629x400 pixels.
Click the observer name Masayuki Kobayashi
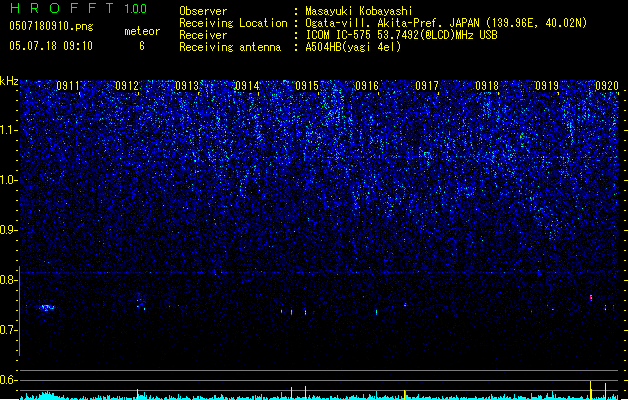click(359, 11)
